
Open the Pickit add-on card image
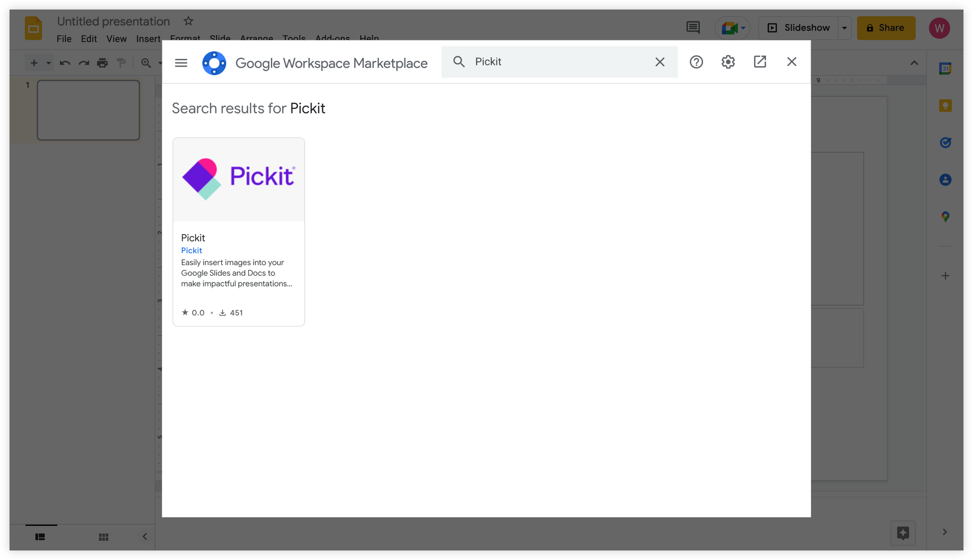click(238, 180)
